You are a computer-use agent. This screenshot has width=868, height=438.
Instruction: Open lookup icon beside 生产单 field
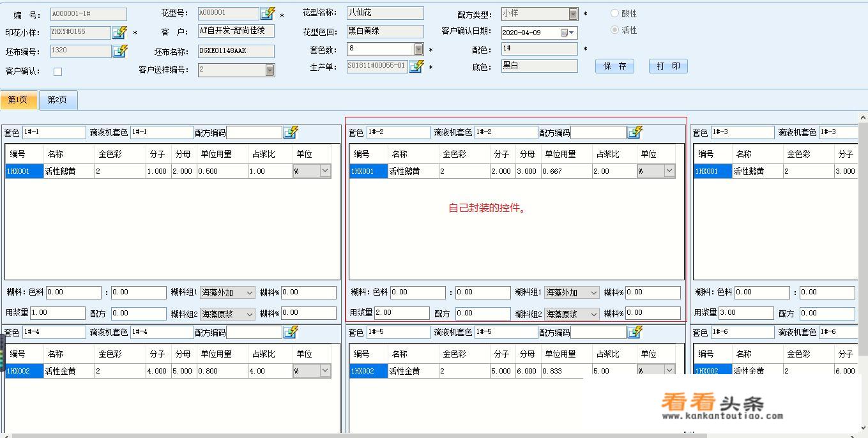[x=416, y=66]
